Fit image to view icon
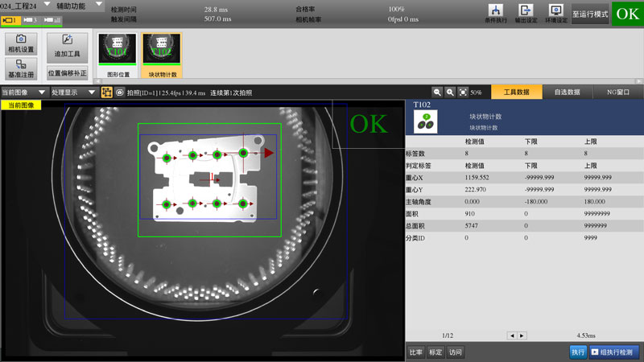Screen dimensions: 644x362 tap(463, 93)
